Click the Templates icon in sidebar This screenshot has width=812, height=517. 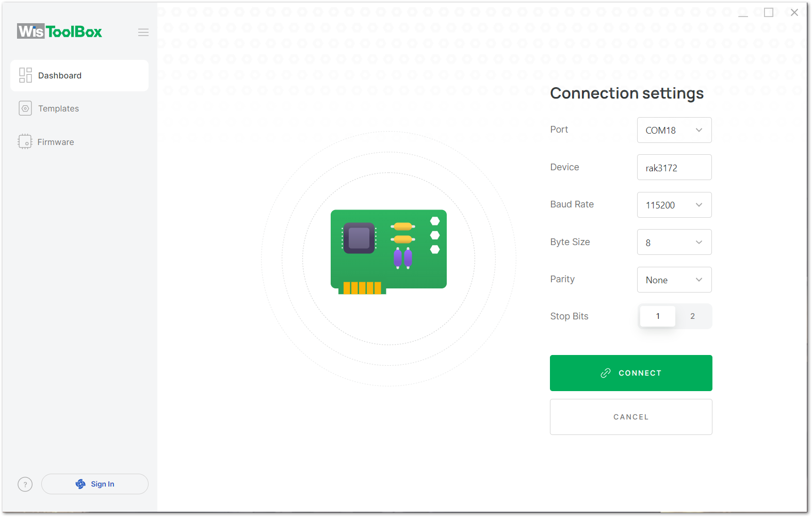[25, 108]
